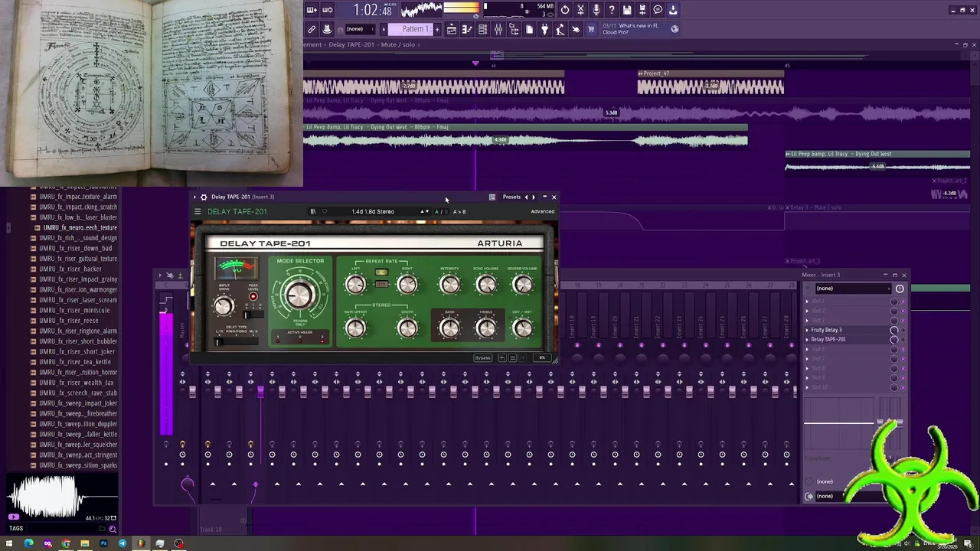
Task: Open the Playlist view from the toolbar
Action: point(452,29)
